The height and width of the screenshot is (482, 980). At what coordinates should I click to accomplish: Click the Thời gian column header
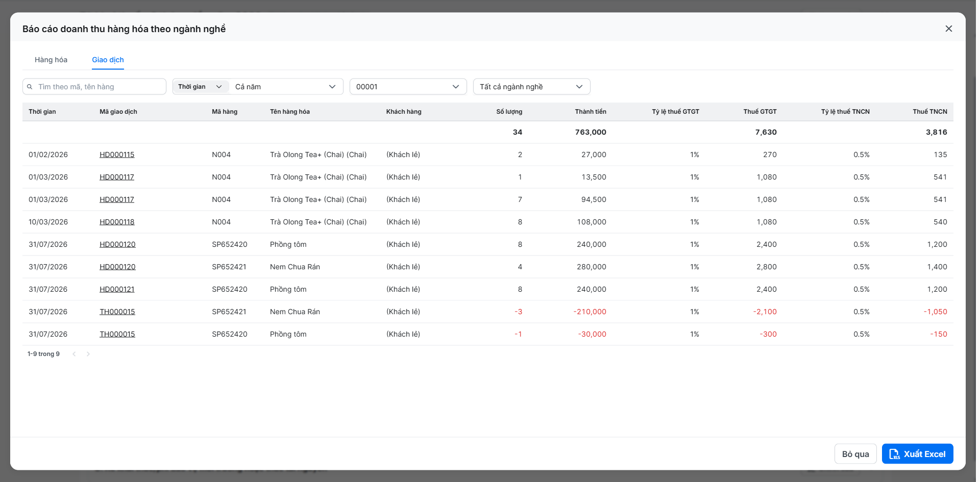(x=42, y=112)
